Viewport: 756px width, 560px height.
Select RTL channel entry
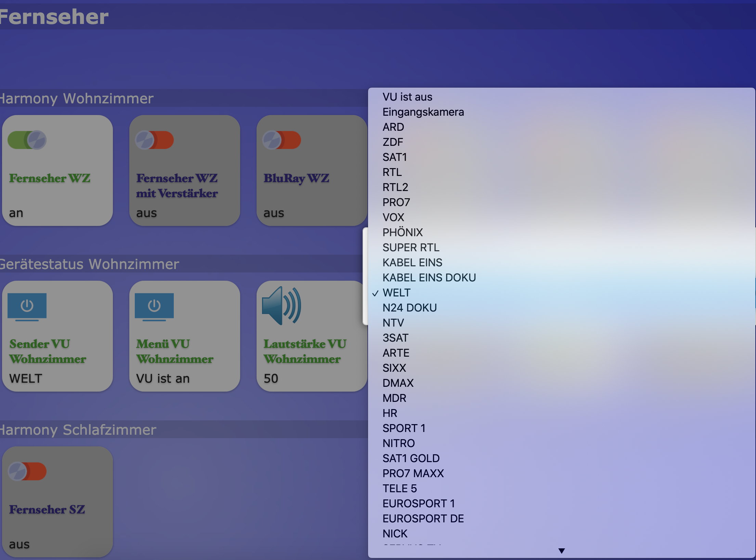coord(561,172)
